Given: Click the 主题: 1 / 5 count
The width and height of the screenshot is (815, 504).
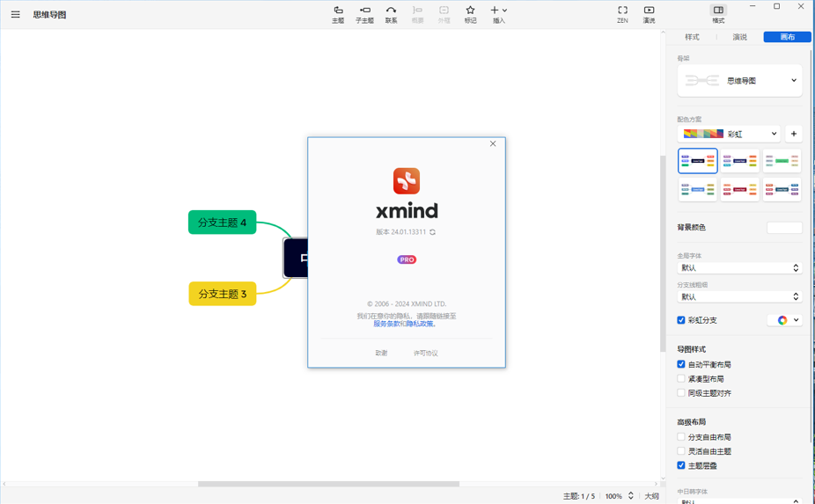Looking at the screenshot, I should point(579,496).
